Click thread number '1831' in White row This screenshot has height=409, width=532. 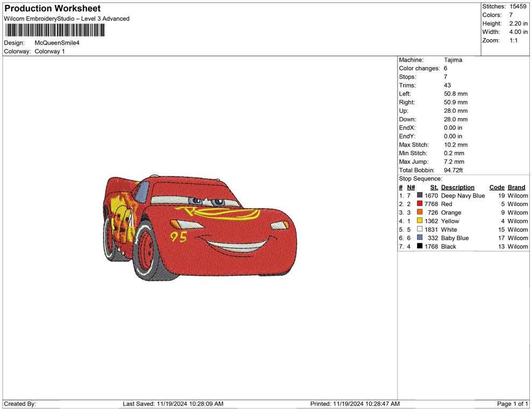coord(431,229)
